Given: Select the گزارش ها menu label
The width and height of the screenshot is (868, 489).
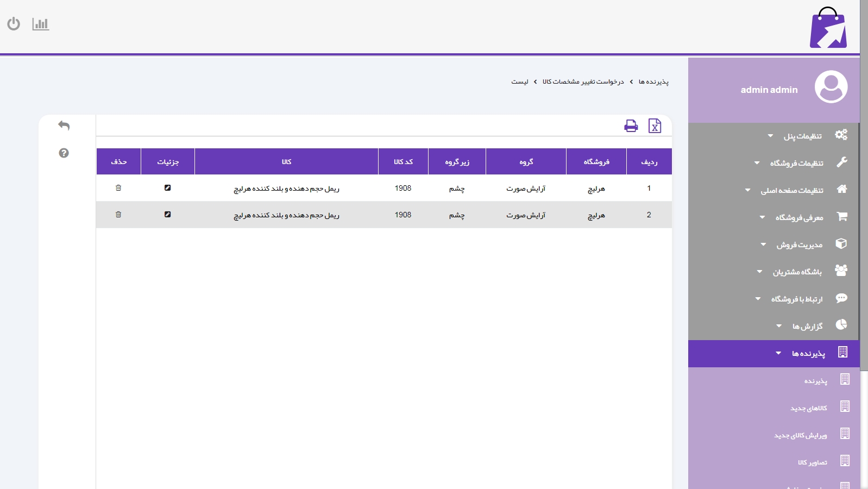Looking at the screenshot, I should (808, 326).
